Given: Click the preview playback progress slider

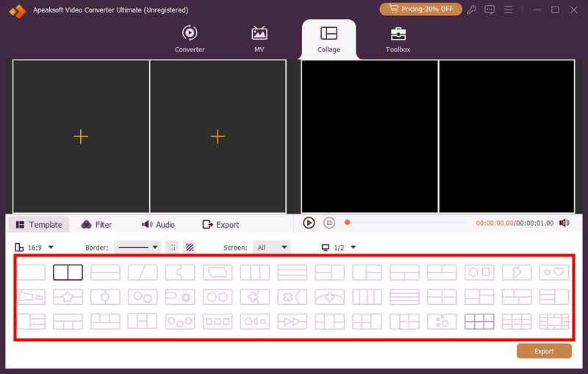Looking at the screenshot, I should click(406, 223).
